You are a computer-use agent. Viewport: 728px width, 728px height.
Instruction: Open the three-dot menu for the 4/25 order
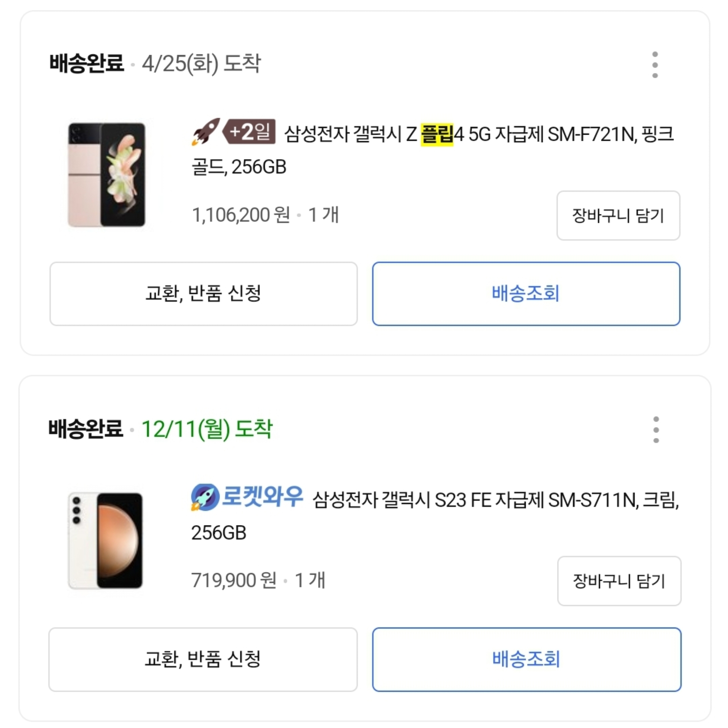tap(655, 65)
